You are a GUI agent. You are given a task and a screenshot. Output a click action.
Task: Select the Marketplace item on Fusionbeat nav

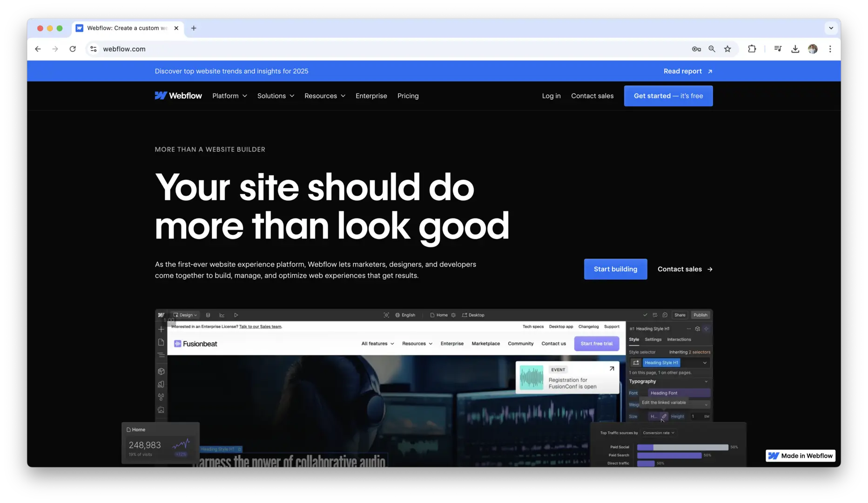pos(485,344)
